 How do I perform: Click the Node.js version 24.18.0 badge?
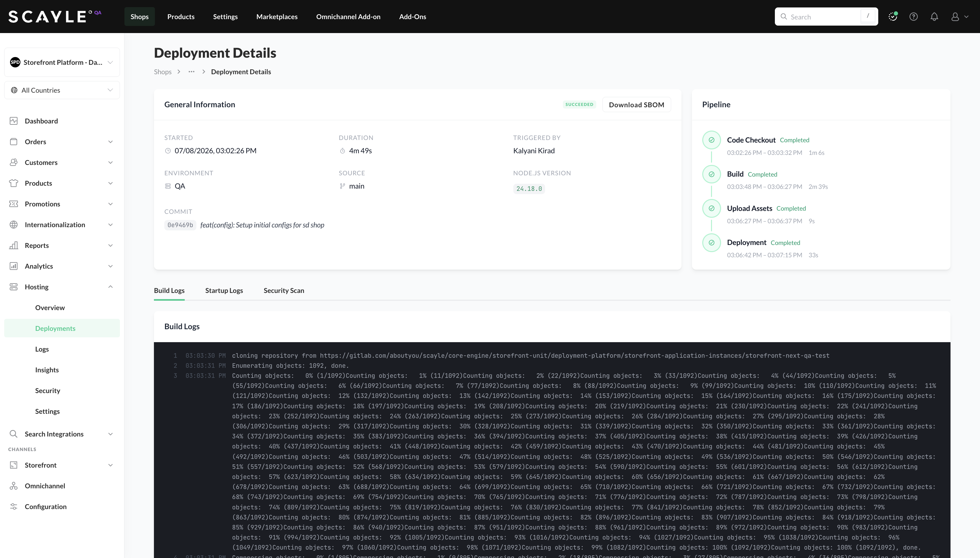pyautogui.click(x=529, y=189)
